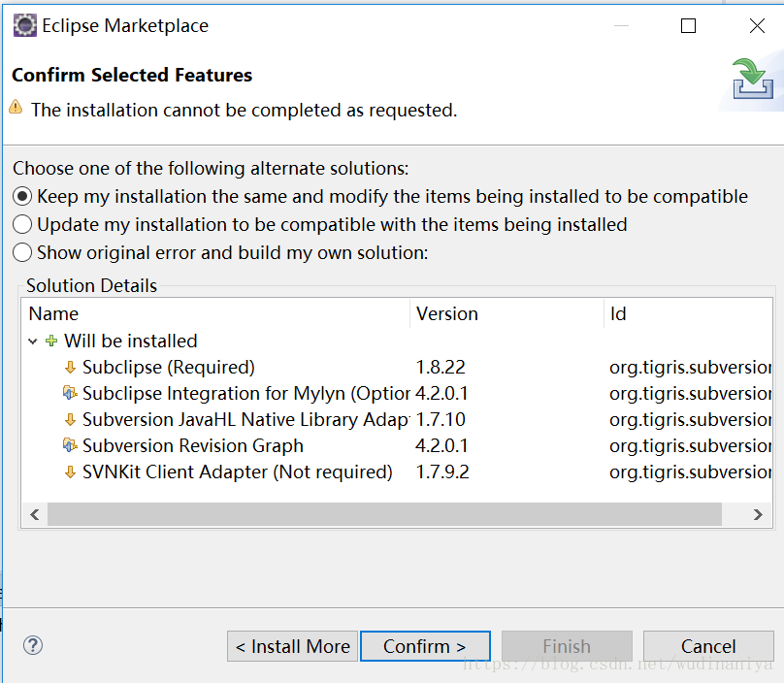784x683 pixels.
Task: Select the Will be installed tree label
Action: [130, 341]
